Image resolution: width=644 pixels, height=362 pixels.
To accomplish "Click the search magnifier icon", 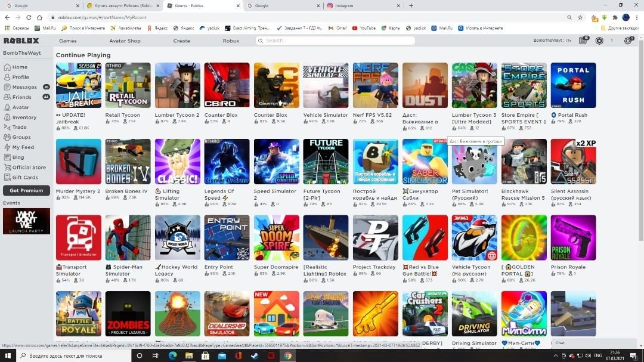I will (x=261, y=41).
